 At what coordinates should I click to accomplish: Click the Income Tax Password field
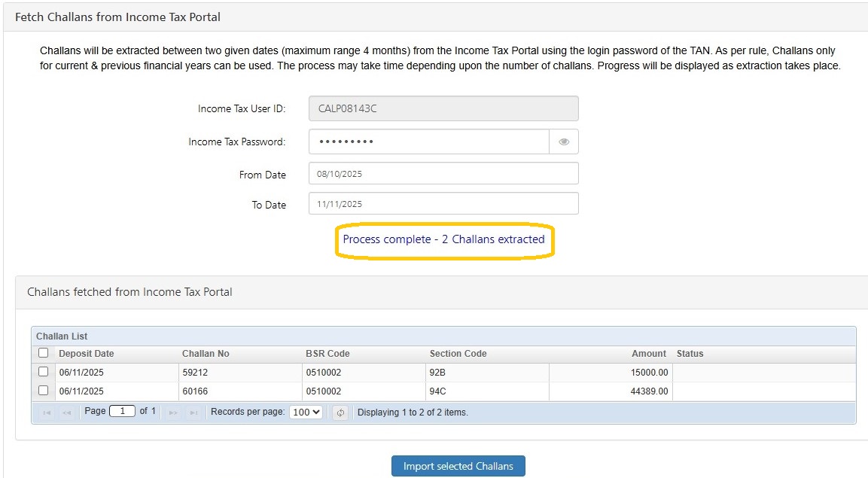pos(429,142)
